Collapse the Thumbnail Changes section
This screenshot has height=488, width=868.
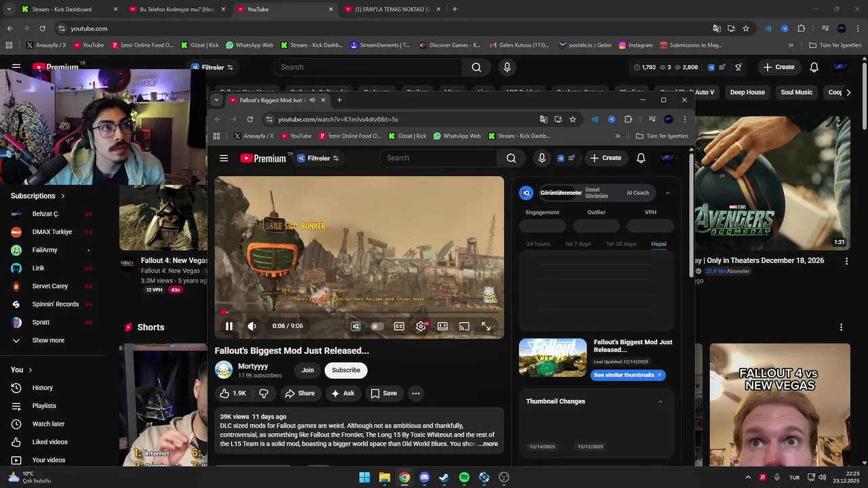coord(660,401)
